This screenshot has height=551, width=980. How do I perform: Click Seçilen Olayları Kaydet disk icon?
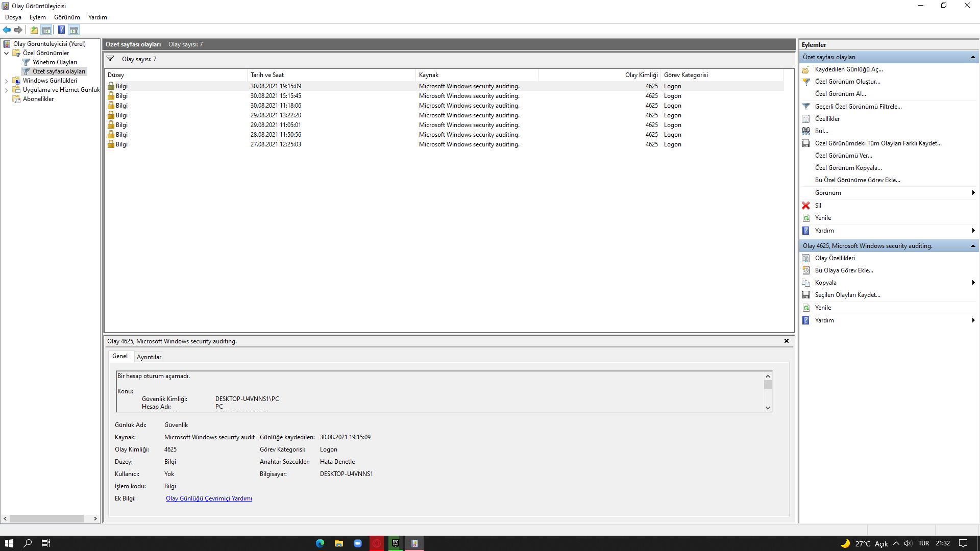pos(806,295)
